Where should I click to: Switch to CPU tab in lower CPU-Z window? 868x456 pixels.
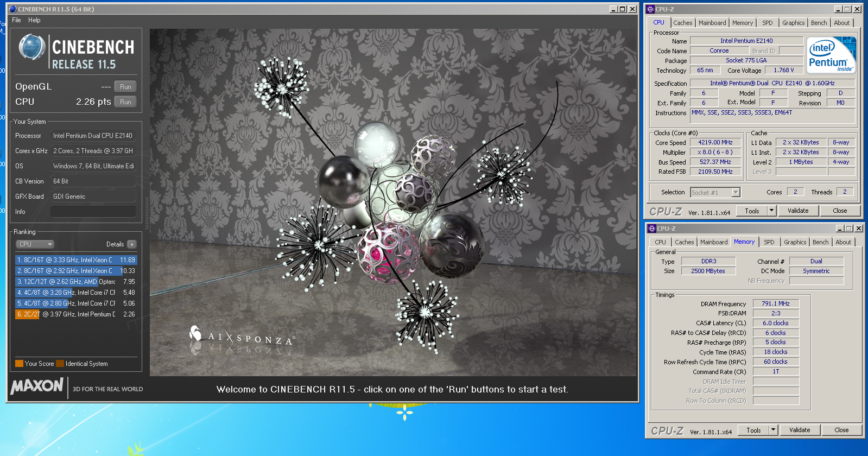(660, 242)
